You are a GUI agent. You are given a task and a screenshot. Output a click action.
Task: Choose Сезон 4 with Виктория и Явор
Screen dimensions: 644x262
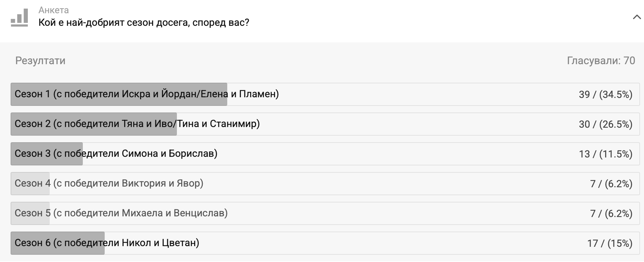coord(109,184)
